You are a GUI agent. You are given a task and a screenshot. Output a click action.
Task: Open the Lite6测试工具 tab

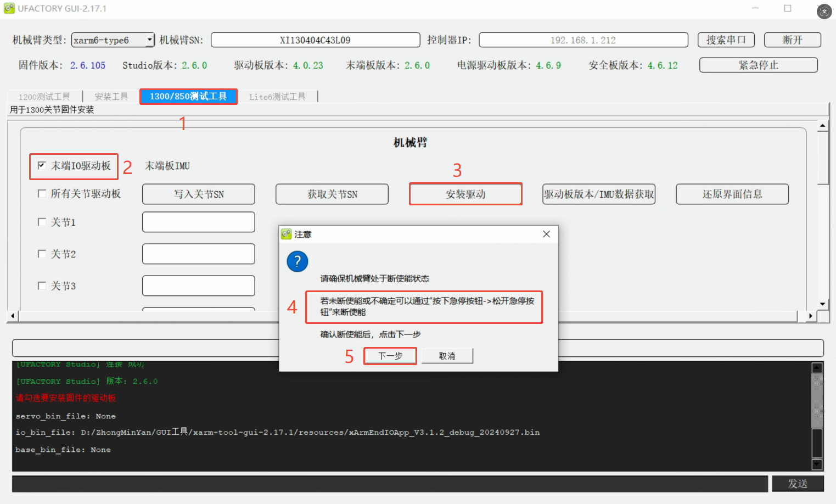click(277, 97)
